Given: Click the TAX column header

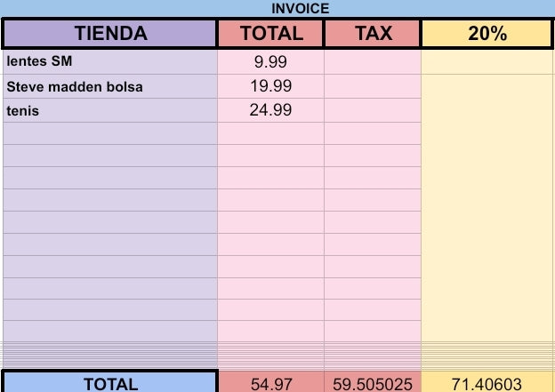Looking at the screenshot, I should click(373, 34).
